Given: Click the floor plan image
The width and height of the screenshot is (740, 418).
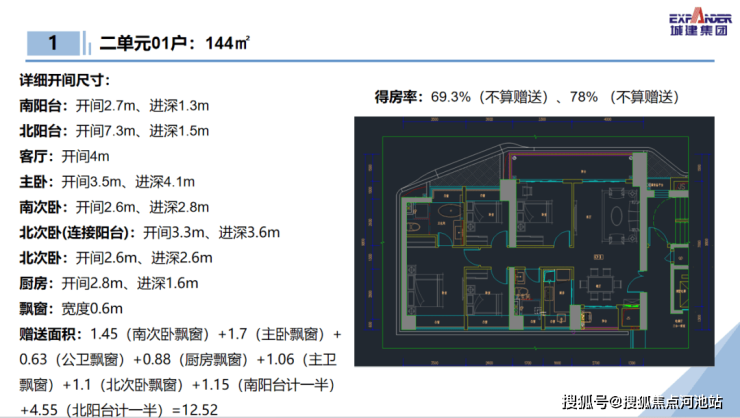Looking at the screenshot, I should 534,241.
